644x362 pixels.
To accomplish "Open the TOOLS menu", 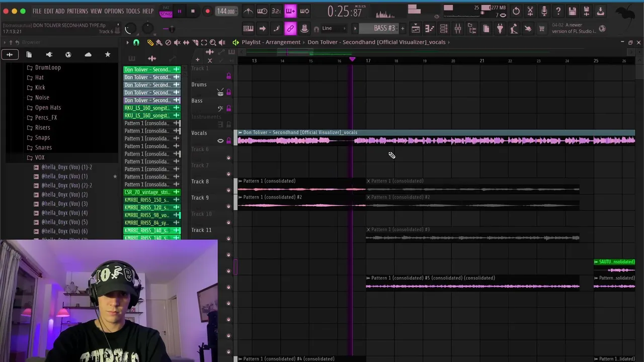I will tap(133, 11).
